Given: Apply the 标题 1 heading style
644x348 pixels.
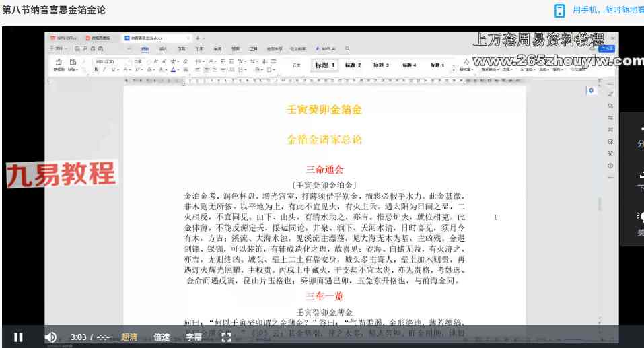Looking at the screenshot, I should (325, 65).
